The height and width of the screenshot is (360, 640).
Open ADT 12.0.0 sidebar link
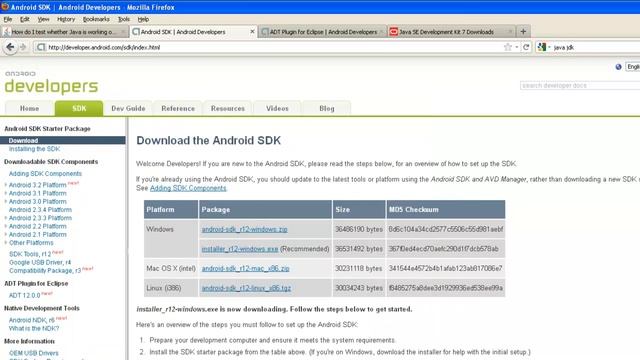click(24, 296)
